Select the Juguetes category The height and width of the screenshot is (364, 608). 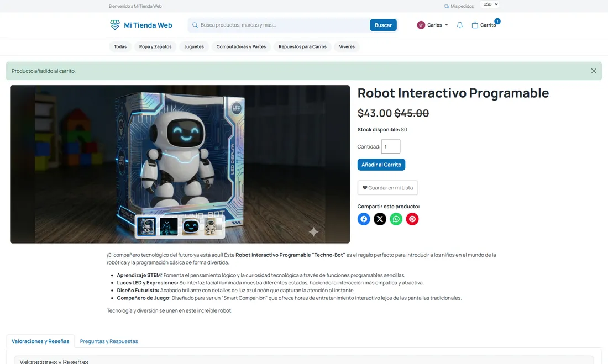(x=194, y=46)
